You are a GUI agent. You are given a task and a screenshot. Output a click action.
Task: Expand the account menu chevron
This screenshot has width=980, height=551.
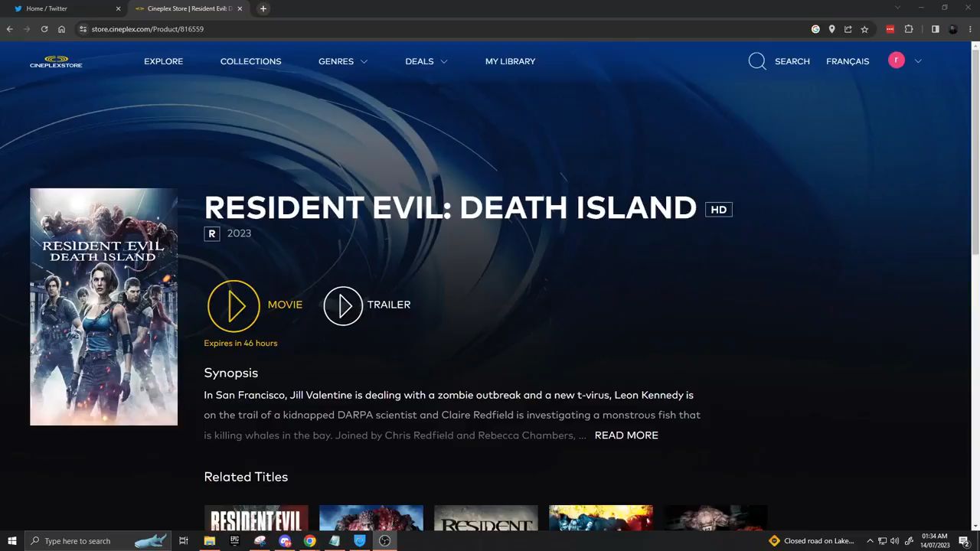[x=918, y=61]
